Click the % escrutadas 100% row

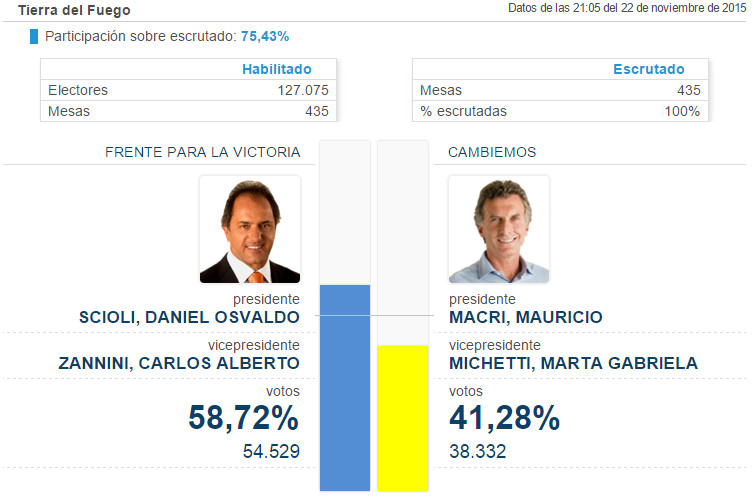pyautogui.click(x=560, y=111)
